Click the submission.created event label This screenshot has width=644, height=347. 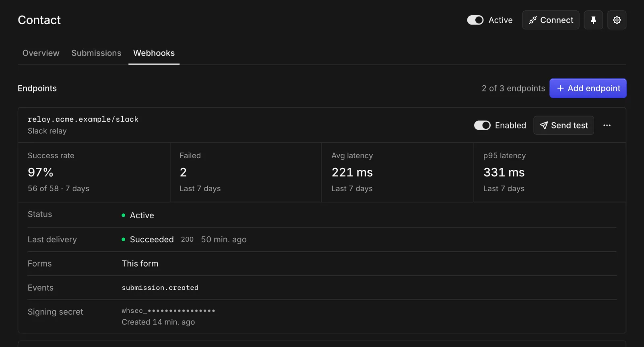click(x=160, y=288)
